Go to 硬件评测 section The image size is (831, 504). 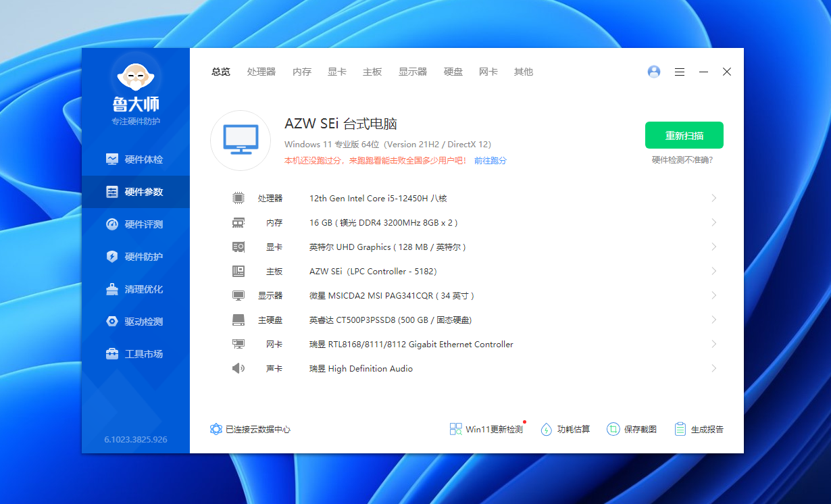(x=136, y=224)
